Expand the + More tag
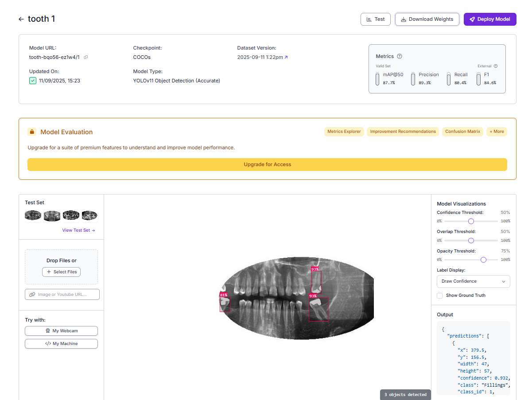532x400 pixels. coord(497,132)
